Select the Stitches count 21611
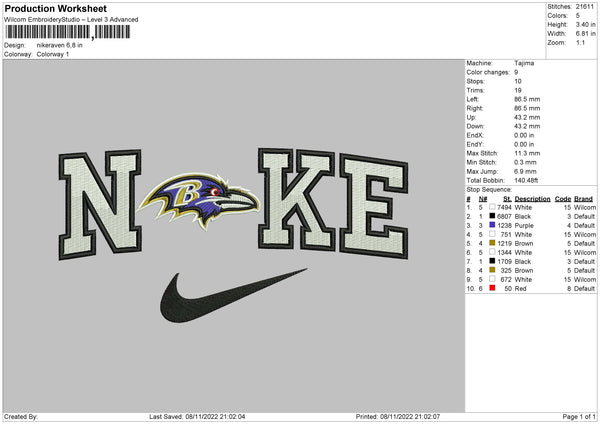This screenshot has height=424, width=600. (x=585, y=7)
